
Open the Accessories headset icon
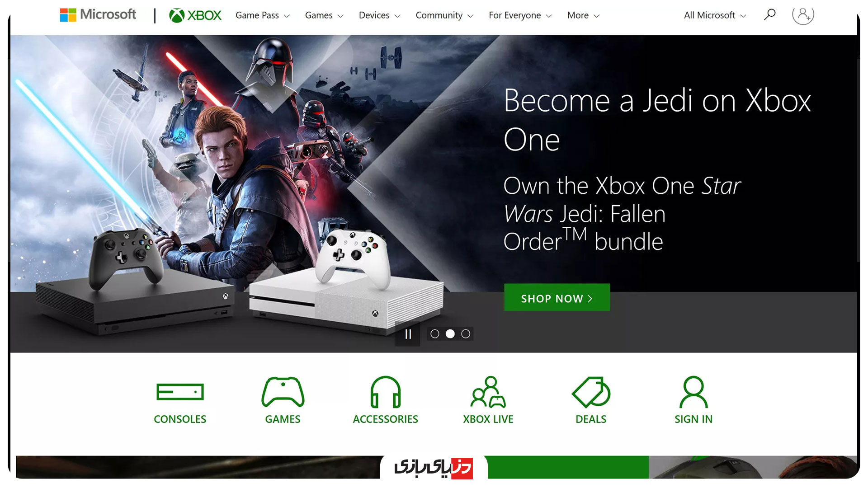[385, 392]
